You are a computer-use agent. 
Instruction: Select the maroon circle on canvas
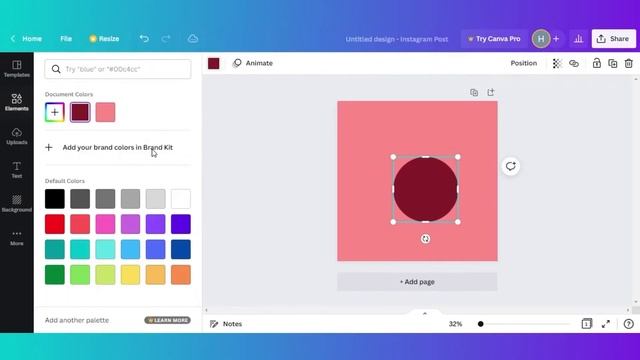425,189
